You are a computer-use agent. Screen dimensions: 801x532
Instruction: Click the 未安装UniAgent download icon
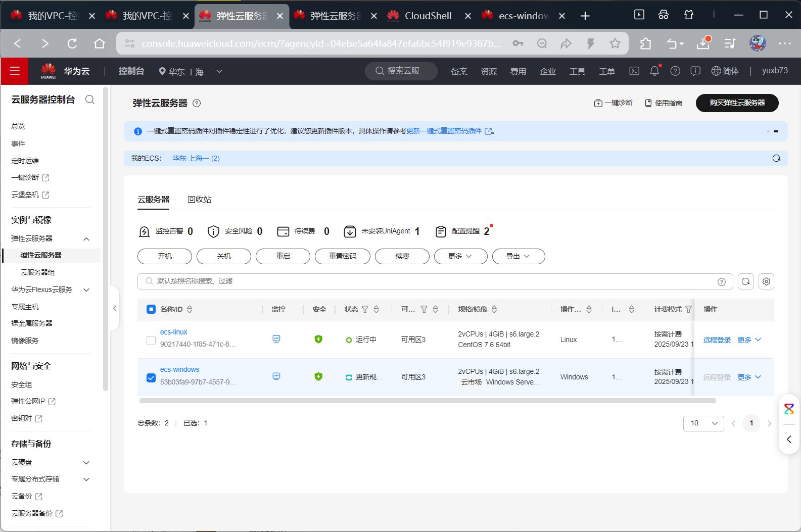pyautogui.click(x=350, y=231)
